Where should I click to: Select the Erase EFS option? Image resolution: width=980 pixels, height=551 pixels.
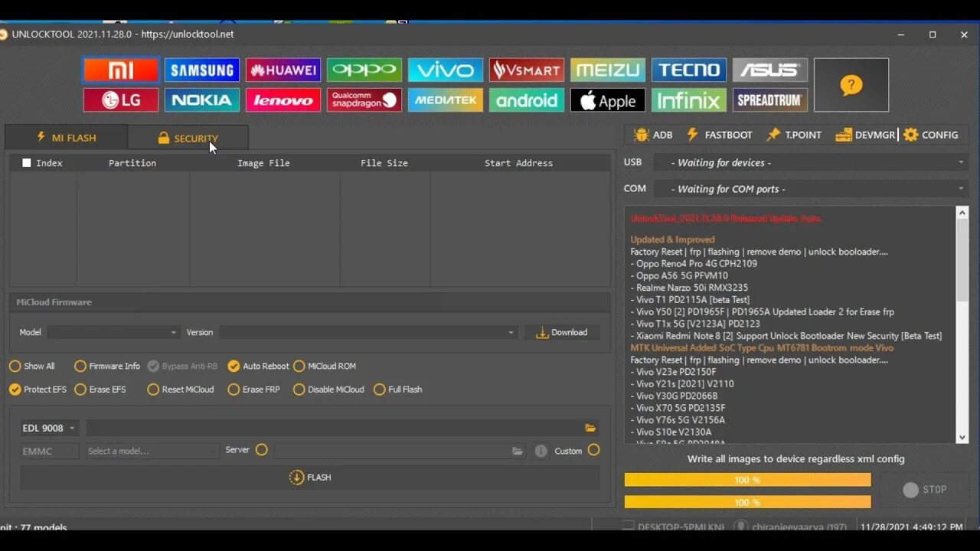tap(100, 390)
